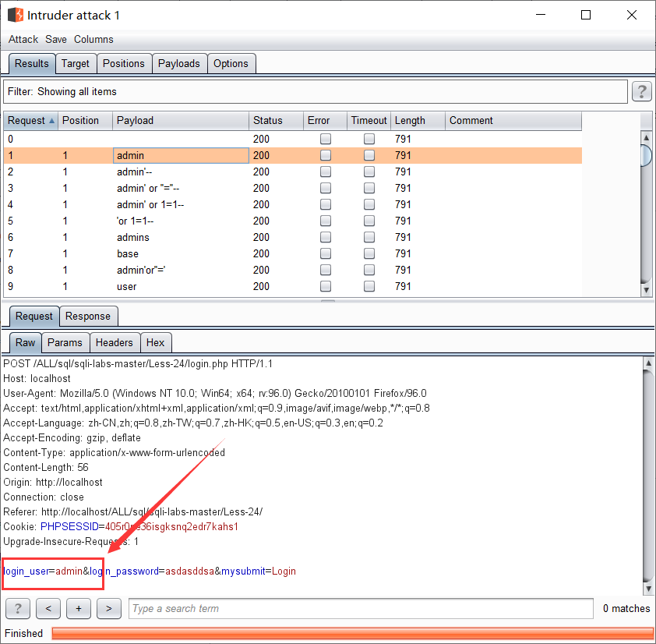This screenshot has height=644, width=656.
Task: Switch to the Payloads tab
Action: point(179,64)
